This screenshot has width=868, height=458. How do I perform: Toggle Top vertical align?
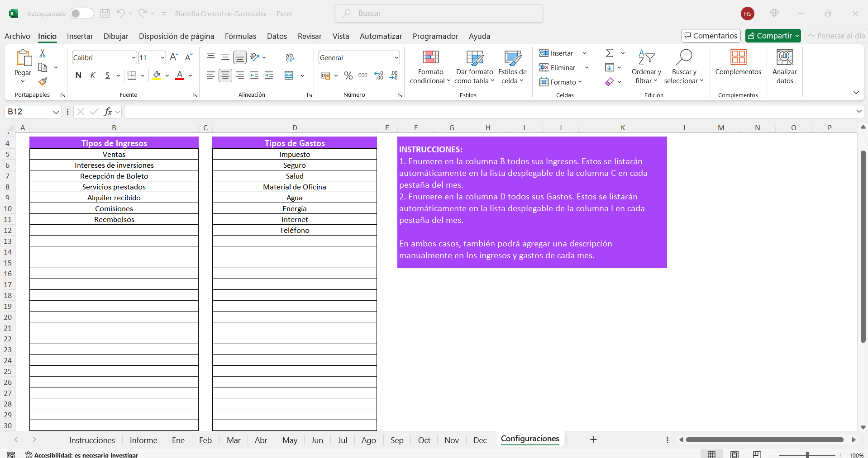(211, 57)
